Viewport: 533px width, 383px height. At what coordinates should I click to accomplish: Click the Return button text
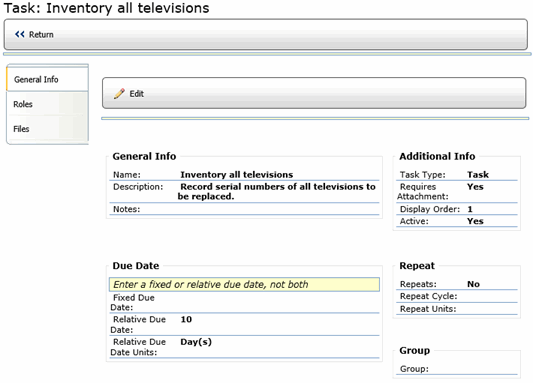(41, 35)
